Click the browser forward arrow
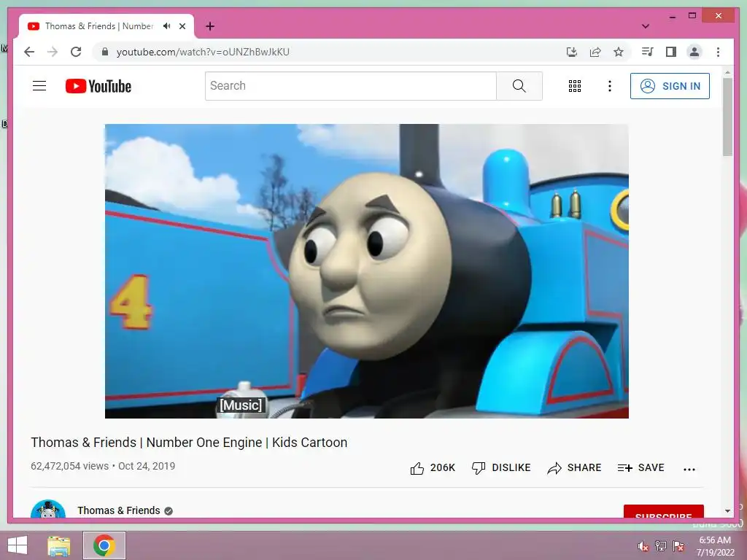The image size is (747, 560). tap(53, 52)
